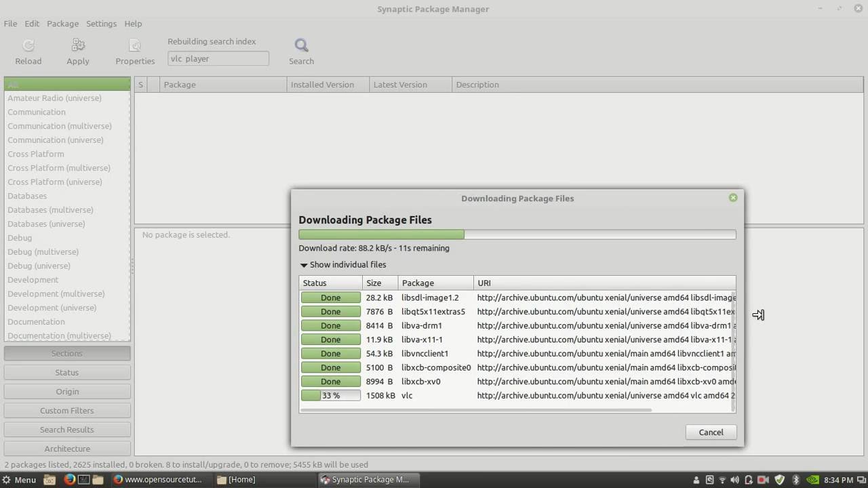868x488 pixels.
Task: Click the horizontal scrollbar in the files list
Action: [x=476, y=409]
